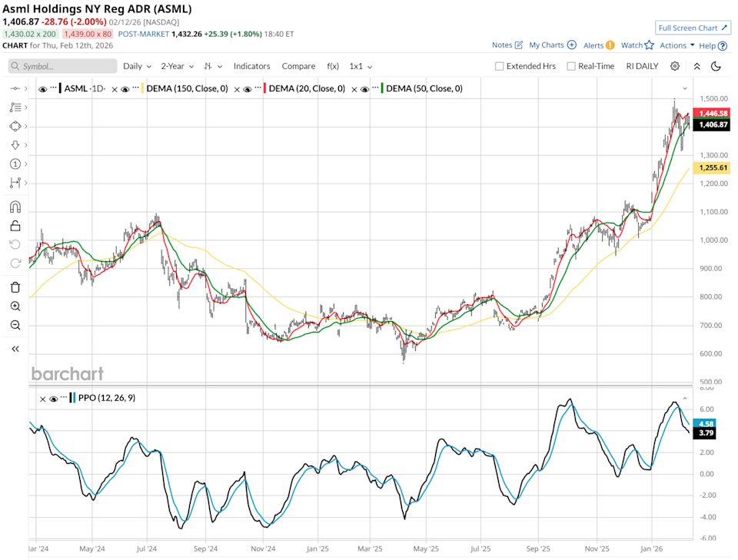Open the Full Screen Chart button
This screenshot has height=560, width=738.
pos(693,28)
